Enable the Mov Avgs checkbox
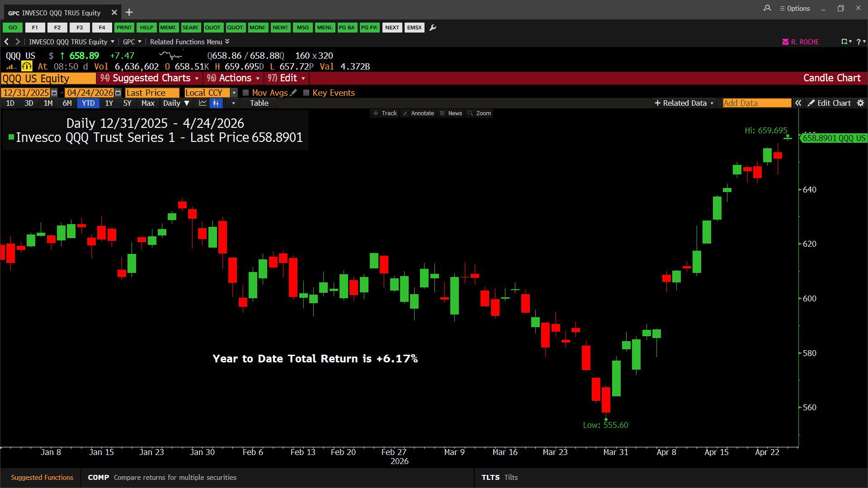Image resolution: width=868 pixels, height=488 pixels. coord(245,93)
